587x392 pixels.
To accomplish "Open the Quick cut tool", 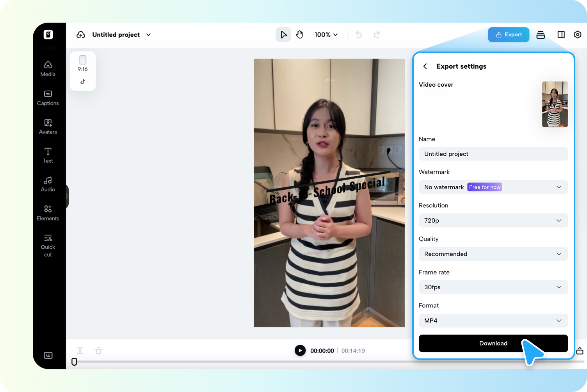I will pyautogui.click(x=48, y=246).
